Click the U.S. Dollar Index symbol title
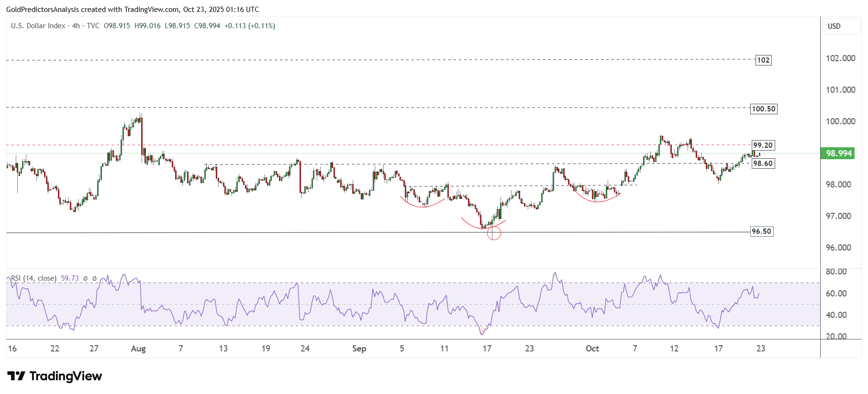This screenshot has width=868, height=394. pos(38,26)
